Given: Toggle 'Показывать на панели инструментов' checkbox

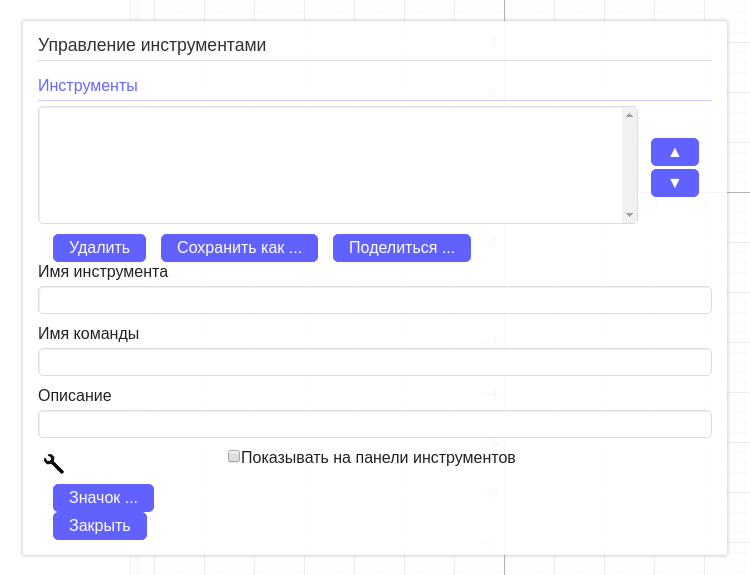Looking at the screenshot, I should 234,456.
